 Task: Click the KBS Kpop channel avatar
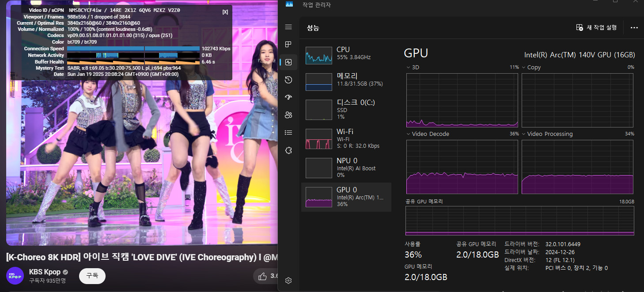pos(15,276)
